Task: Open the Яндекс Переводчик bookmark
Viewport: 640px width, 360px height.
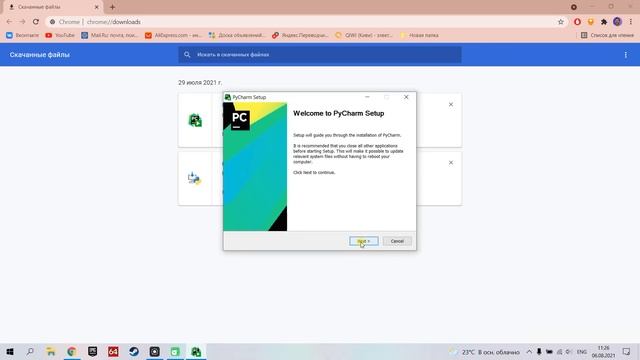Action: [x=300, y=35]
